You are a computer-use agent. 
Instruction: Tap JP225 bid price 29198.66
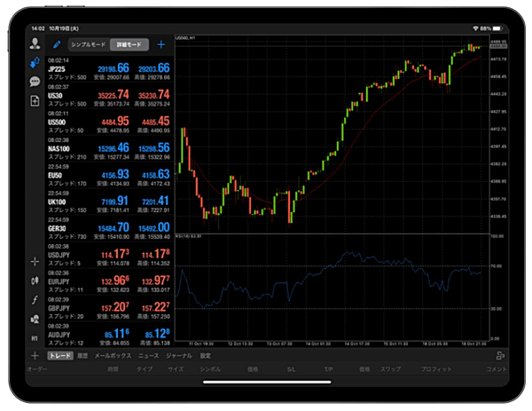pos(113,68)
